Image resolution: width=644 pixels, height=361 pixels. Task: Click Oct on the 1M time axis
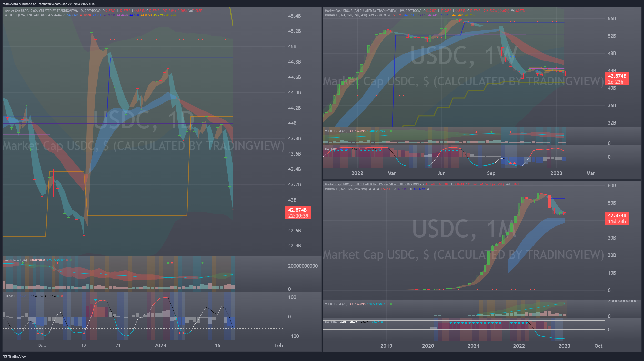(598, 346)
